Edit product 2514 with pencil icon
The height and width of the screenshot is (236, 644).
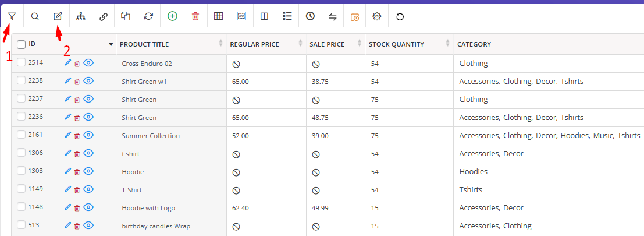click(68, 63)
